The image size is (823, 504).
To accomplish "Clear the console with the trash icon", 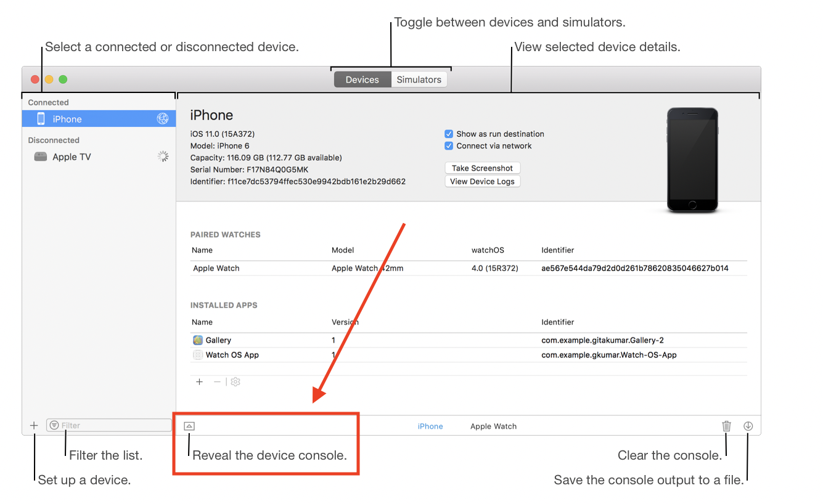I will coord(726,425).
